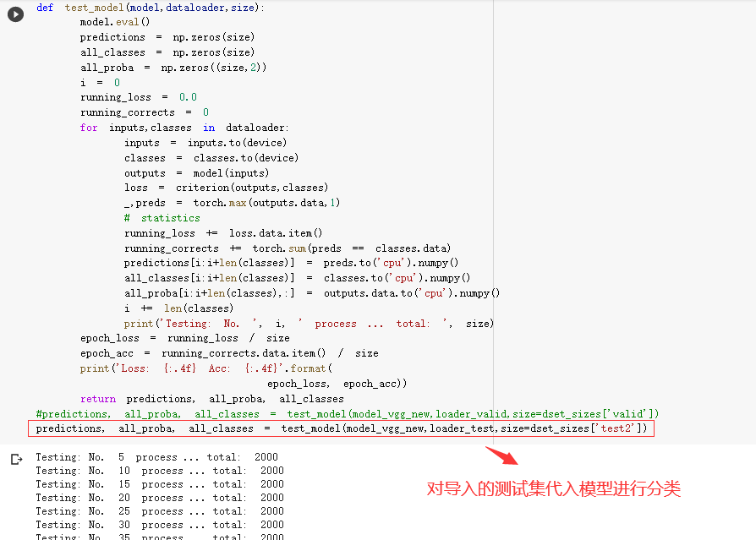The height and width of the screenshot is (540, 756).
Task: Click the test_model call with loader_test
Action: [x=342, y=428]
